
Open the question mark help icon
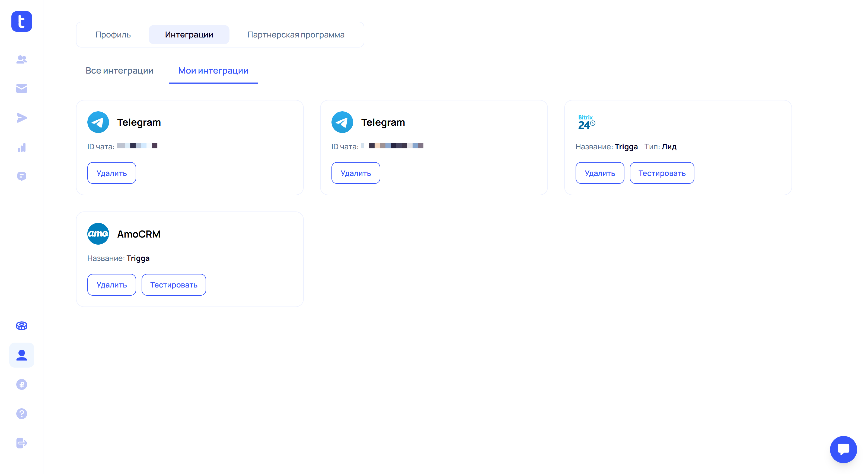click(22, 414)
